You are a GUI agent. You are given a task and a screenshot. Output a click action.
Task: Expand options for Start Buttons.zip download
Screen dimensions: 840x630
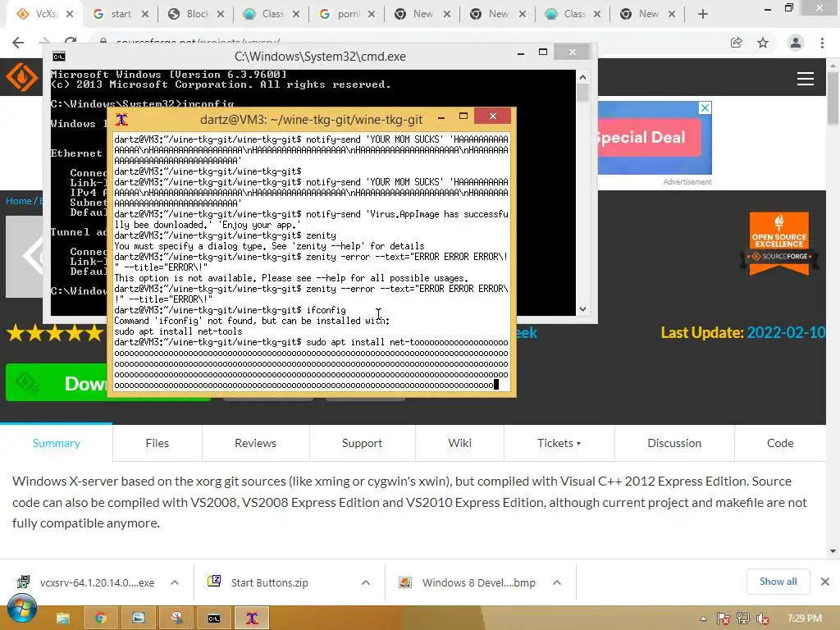coord(366,582)
